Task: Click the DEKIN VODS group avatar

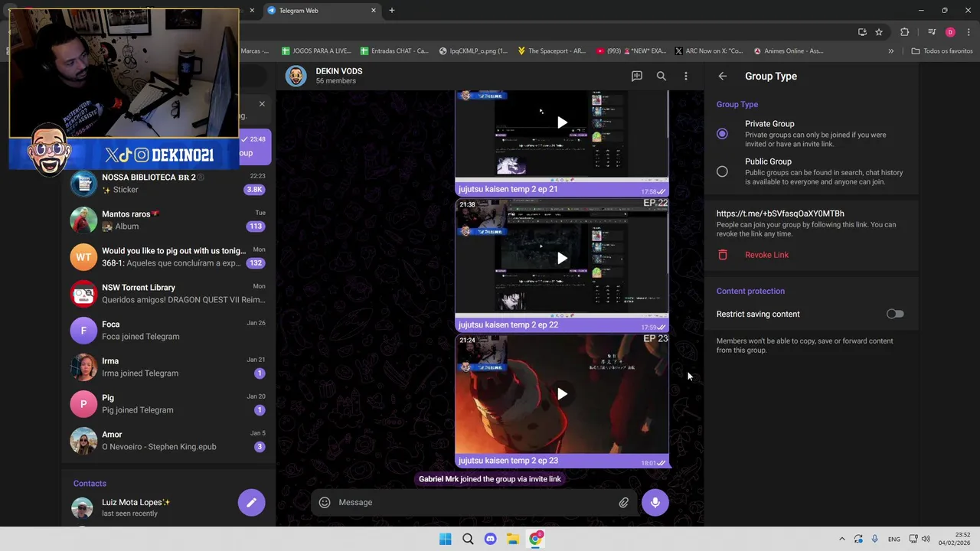Action: coord(296,76)
